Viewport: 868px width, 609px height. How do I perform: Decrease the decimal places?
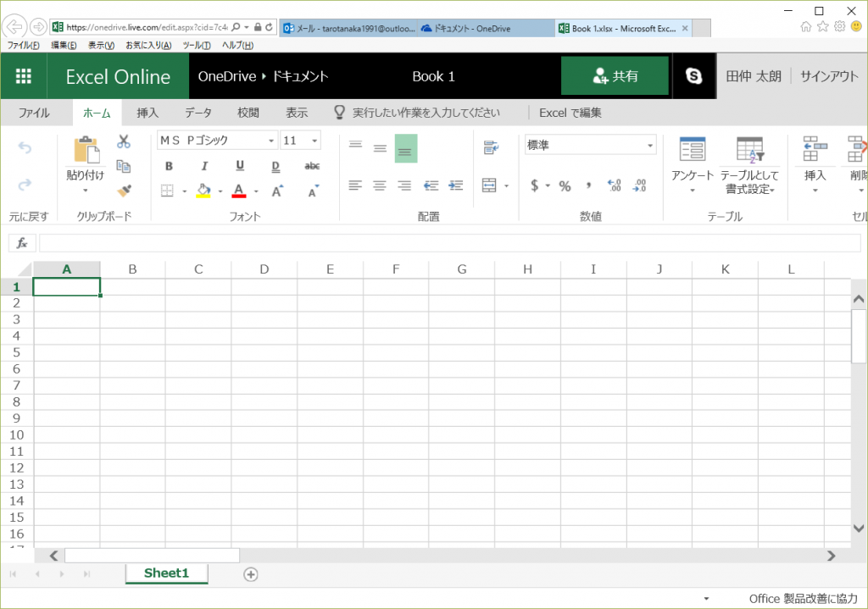click(x=639, y=185)
